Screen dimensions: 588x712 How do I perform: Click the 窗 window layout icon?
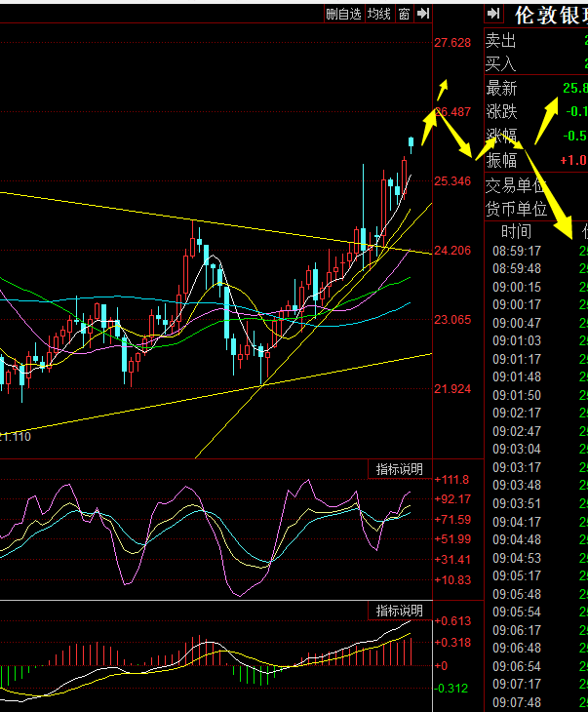pyautogui.click(x=404, y=14)
